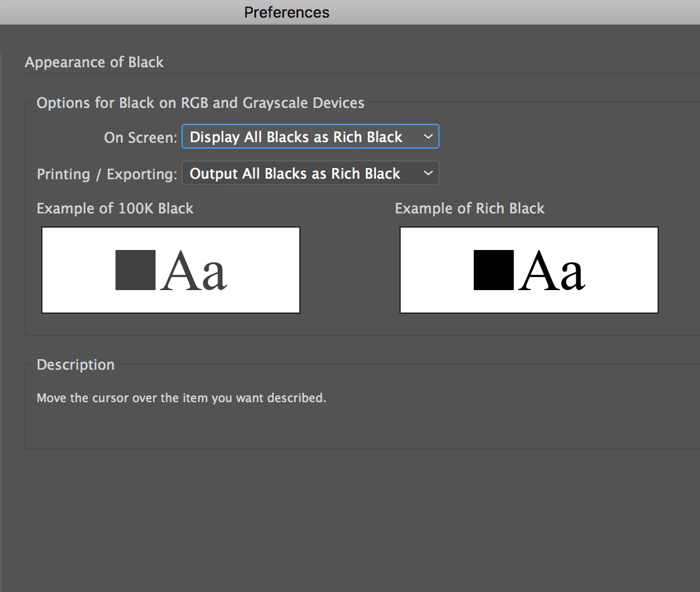Click the On Screen dropdown chevron arrow
The height and width of the screenshot is (592, 700).
[x=428, y=137]
